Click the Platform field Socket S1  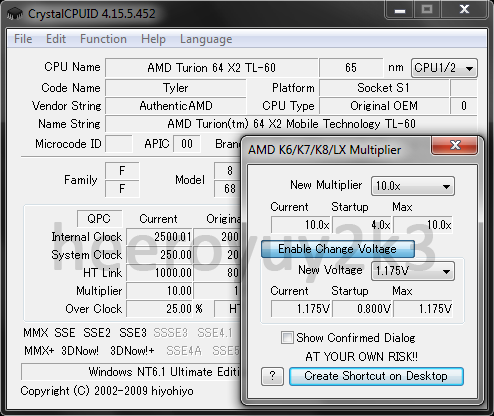point(384,88)
